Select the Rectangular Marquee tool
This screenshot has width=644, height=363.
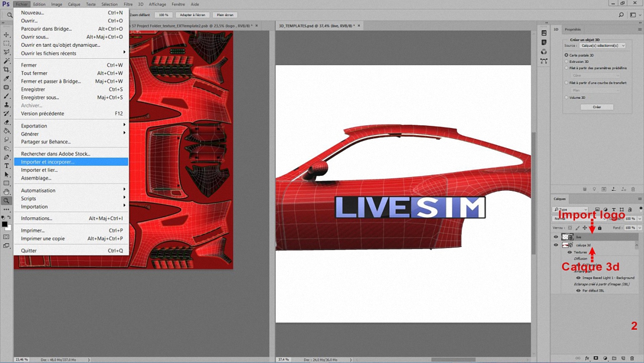pyautogui.click(x=6, y=44)
